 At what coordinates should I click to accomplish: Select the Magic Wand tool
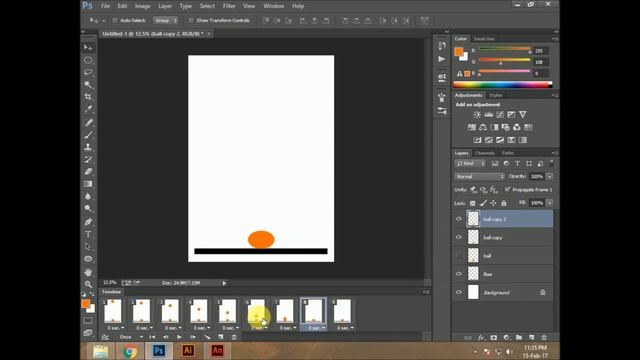pyautogui.click(x=88, y=84)
